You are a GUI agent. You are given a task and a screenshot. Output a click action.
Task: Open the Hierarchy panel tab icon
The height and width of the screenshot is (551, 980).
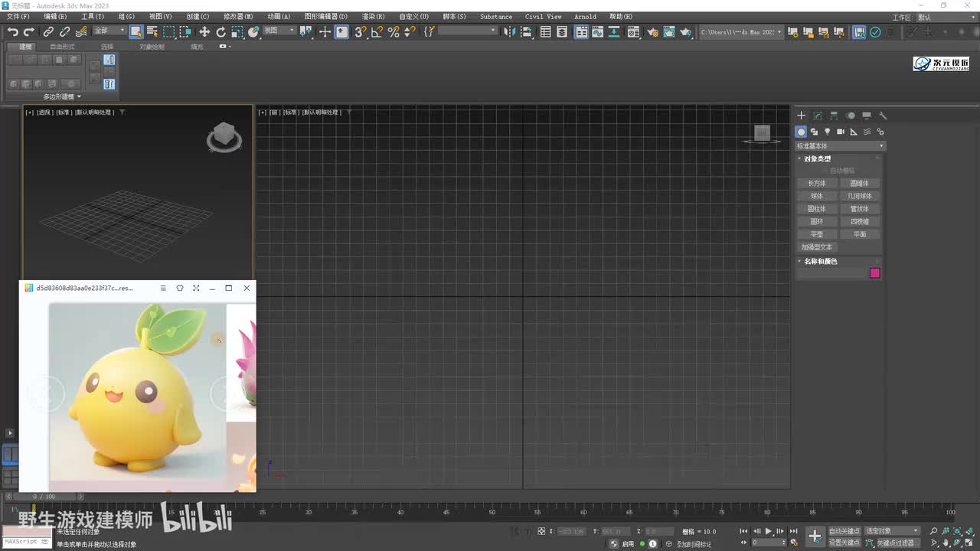pyautogui.click(x=834, y=116)
